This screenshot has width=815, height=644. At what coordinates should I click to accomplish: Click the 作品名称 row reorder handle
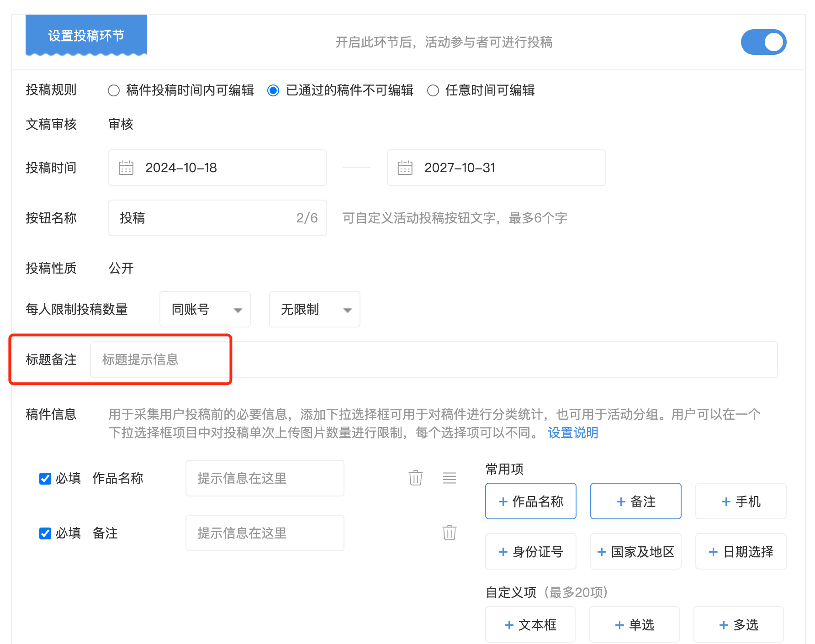(449, 478)
